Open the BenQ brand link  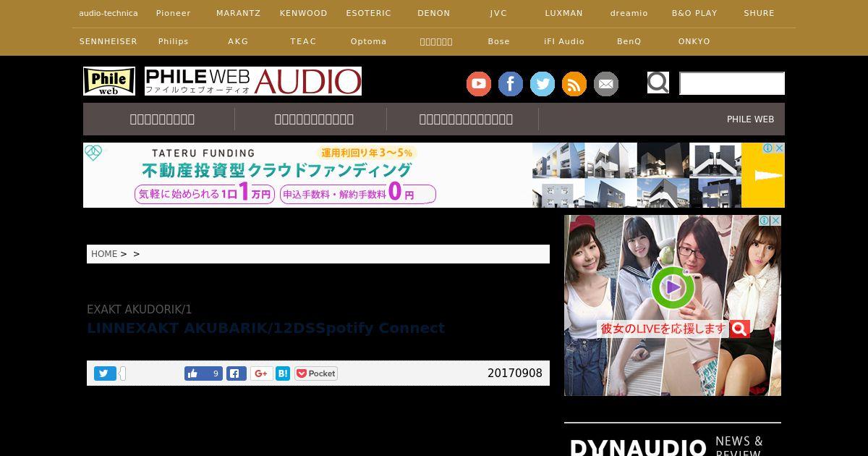coord(629,41)
